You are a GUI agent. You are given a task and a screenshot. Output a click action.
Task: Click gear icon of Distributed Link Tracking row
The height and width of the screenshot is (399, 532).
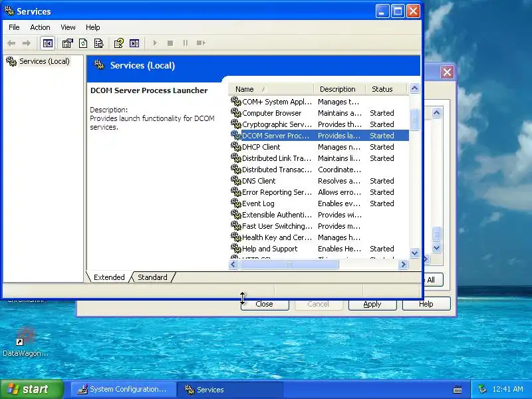click(236, 158)
